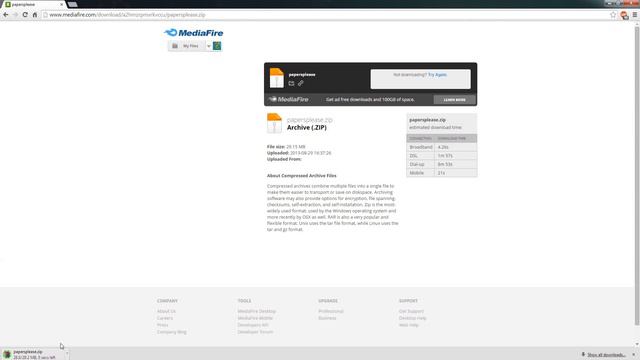This screenshot has height=360, width=640.
Task: Click the MediaFire logo at page top
Action: (193, 33)
